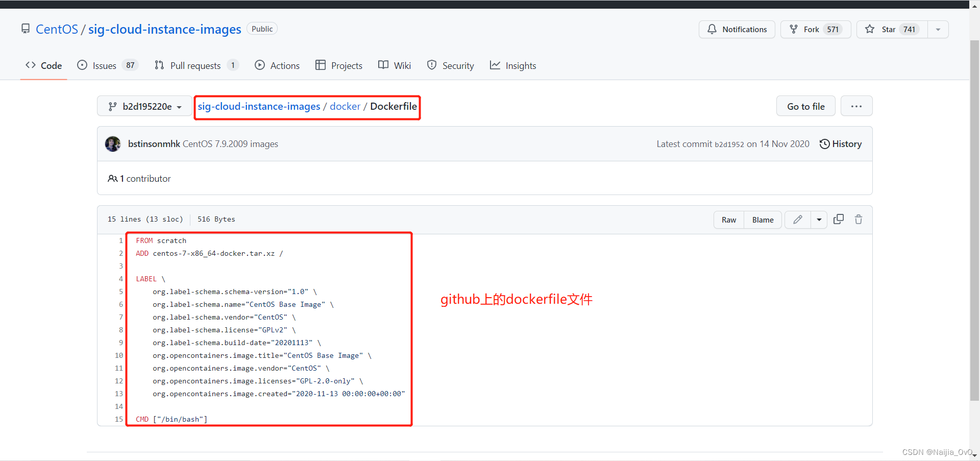Click the pull requests count badge 1

tap(233, 65)
